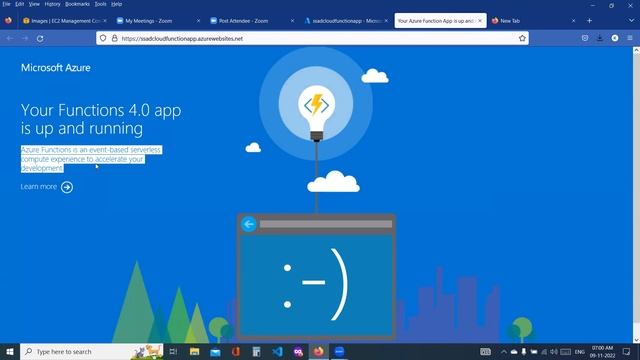Viewport: 640px width, 360px height.
Task: Close the active Azure Function App tab
Action: tap(480, 21)
